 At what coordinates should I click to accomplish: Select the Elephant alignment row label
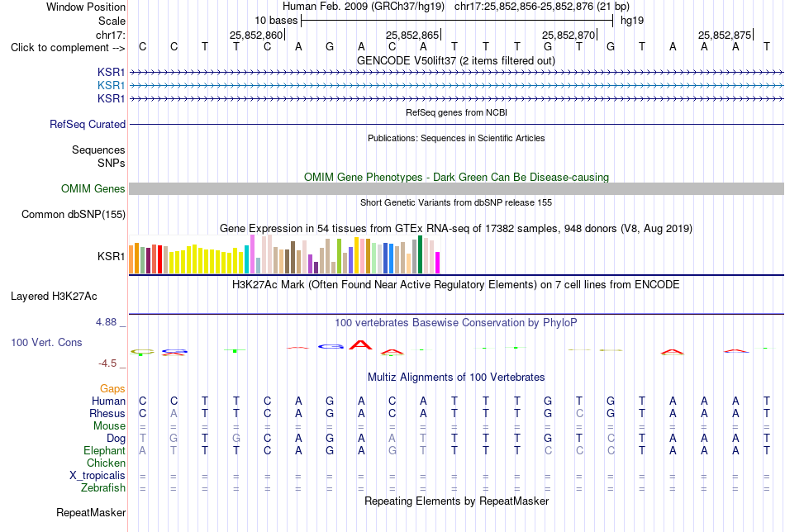click(x=104, y=450)
